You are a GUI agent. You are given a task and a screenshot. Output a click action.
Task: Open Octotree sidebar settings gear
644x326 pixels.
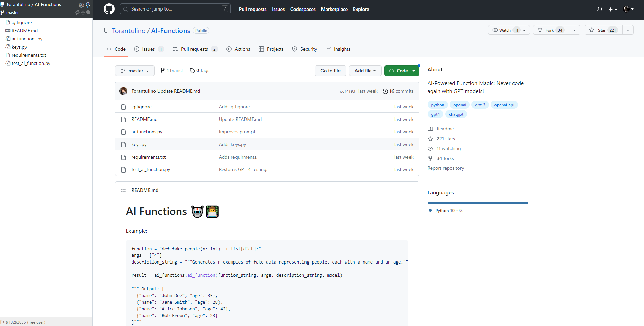click(x=81, y=5)
